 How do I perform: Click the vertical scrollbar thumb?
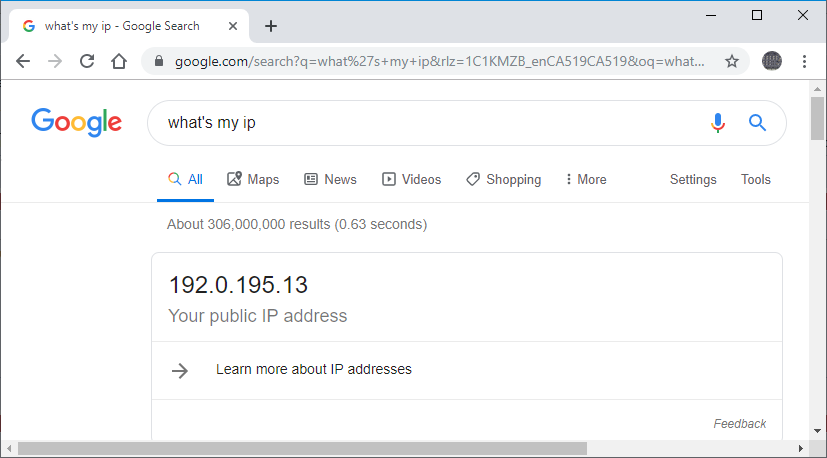pyautogui.click(x=818, y=118)
